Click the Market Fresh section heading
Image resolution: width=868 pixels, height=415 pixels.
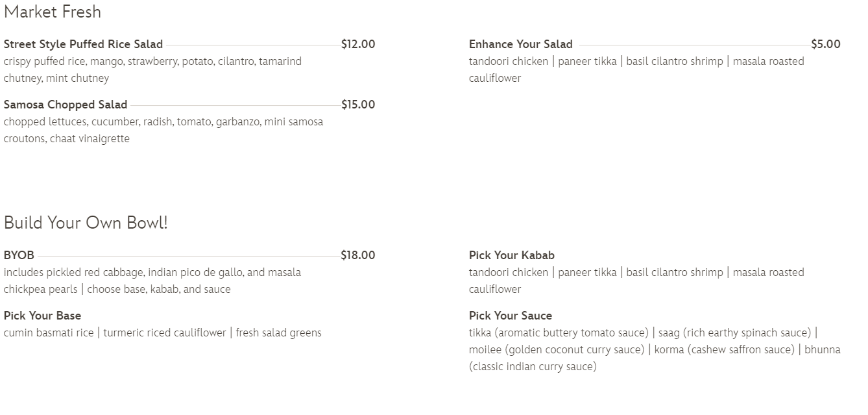[53, 12]
